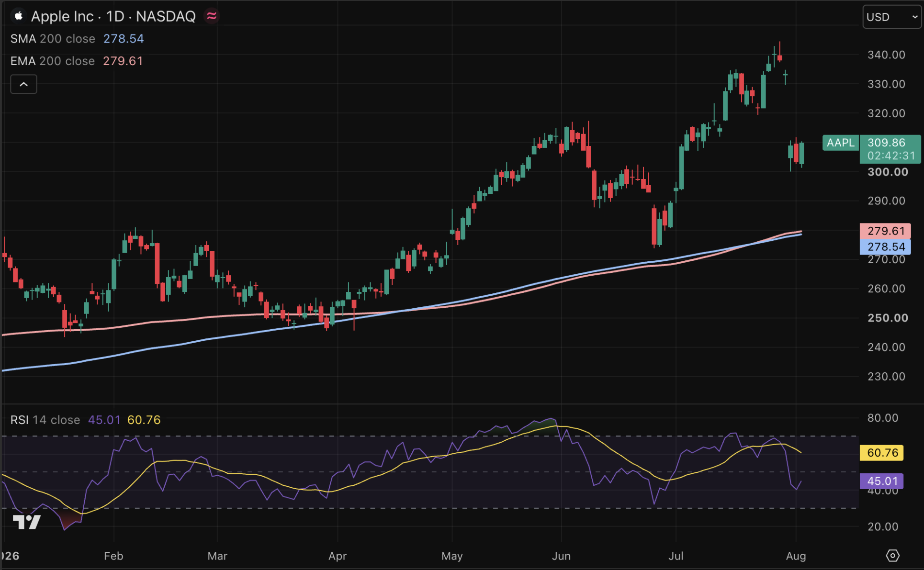The image size is (924, 570).
Task: Click the Apple logo symbol icon
Action: [19, 16]
